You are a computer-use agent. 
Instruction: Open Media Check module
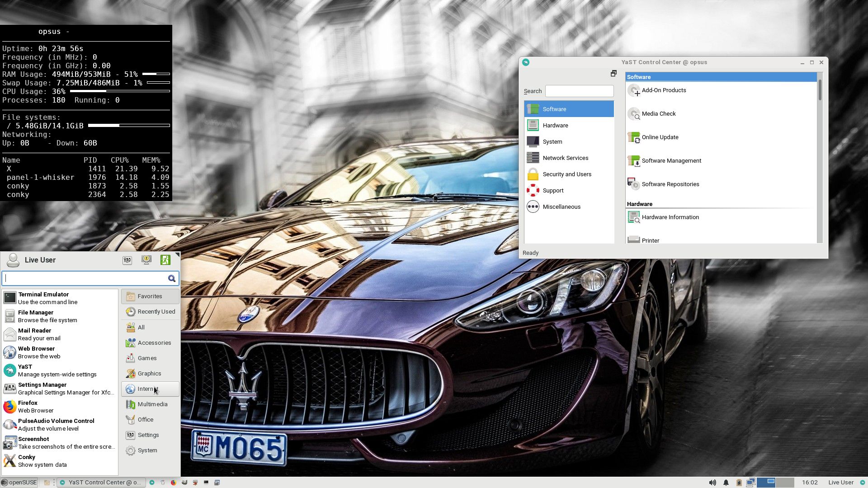[x=651, y=114]
